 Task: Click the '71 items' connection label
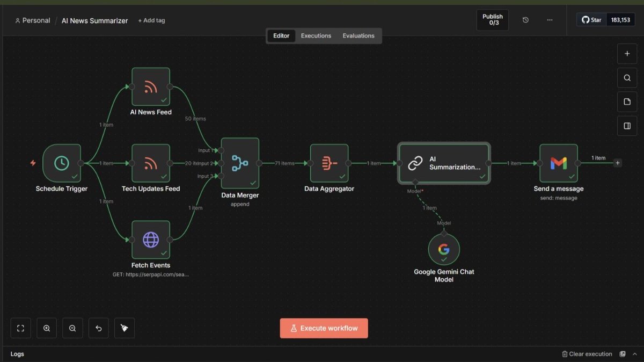click(x=284, y=163)
